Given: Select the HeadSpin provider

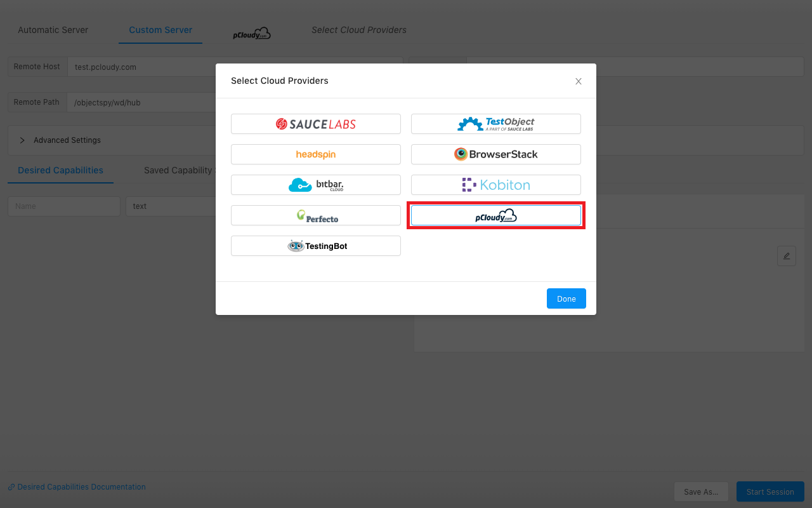Looking at the screenshot, I should 316,154.
